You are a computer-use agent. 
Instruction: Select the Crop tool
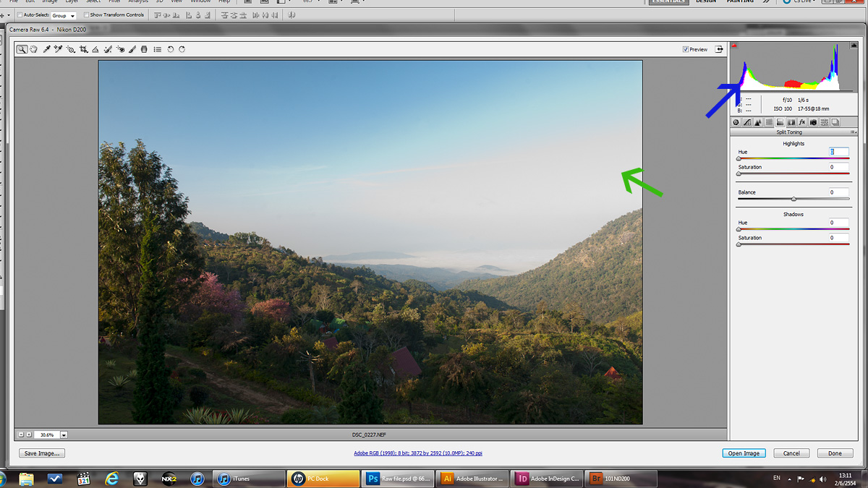point(83,49)
